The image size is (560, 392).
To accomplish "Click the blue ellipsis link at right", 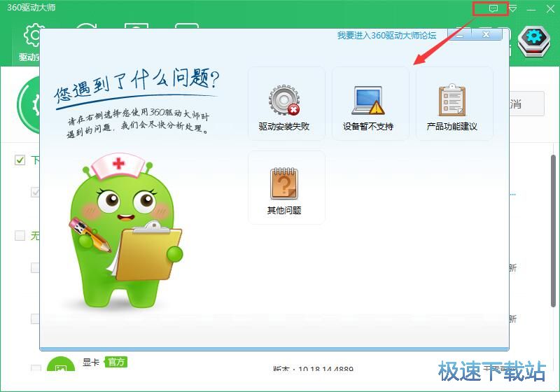I will 513,195.
